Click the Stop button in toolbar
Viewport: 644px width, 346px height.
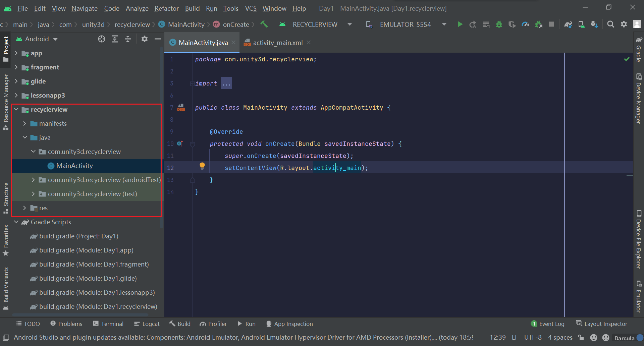(x=551, y=24)
